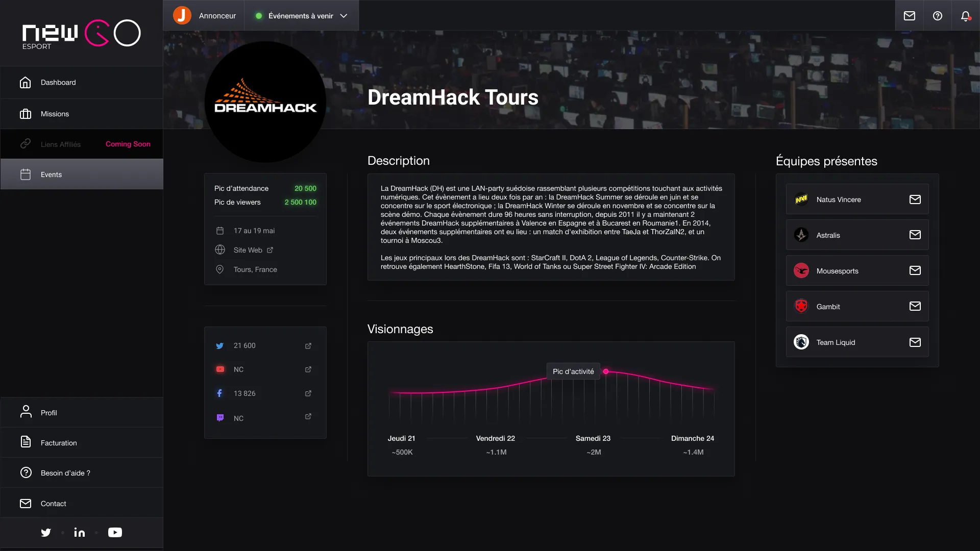Click the envelope icon for Gambit
The image size is (980, 551).
[915, 307]
